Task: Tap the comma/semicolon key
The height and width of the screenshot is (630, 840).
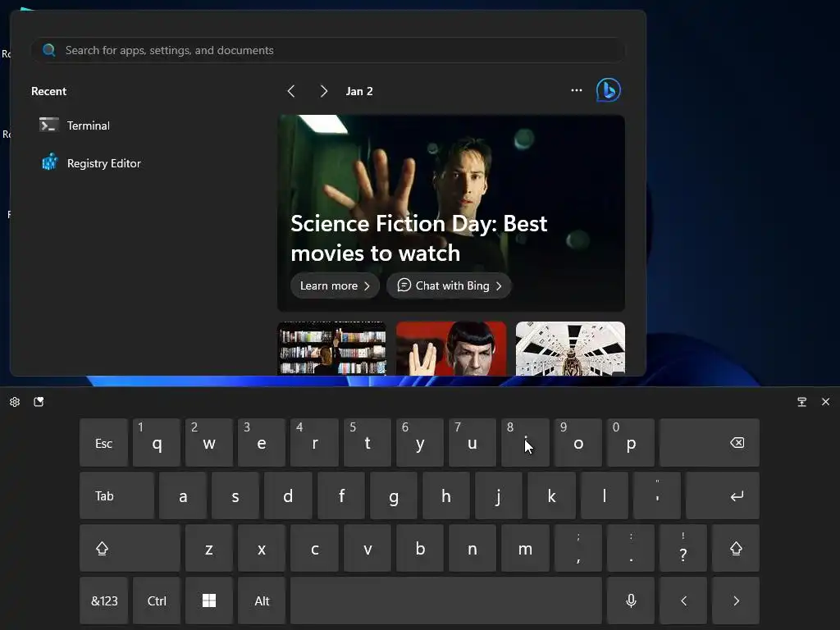Action: tap(578, 548)
